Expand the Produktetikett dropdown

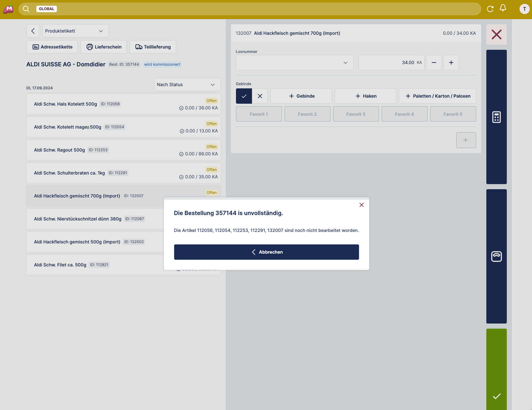[x=75, y=31]
